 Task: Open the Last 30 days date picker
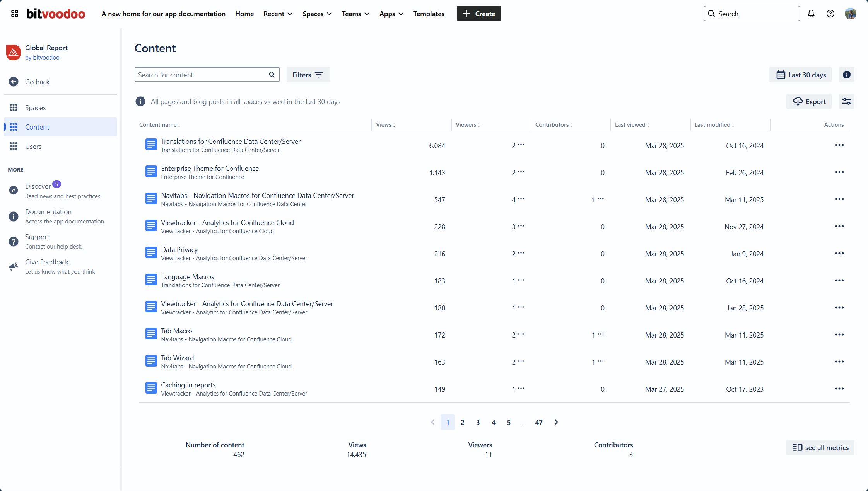coord(800,75)
